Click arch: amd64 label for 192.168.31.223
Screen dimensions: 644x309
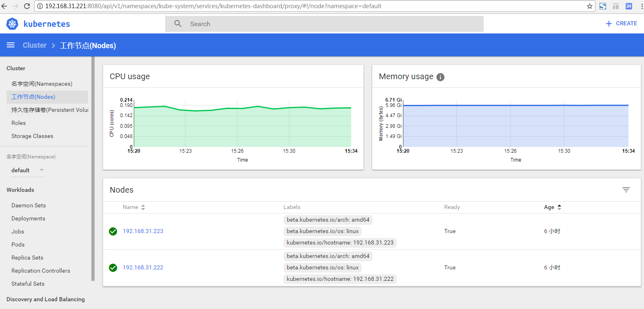point(328,220)
